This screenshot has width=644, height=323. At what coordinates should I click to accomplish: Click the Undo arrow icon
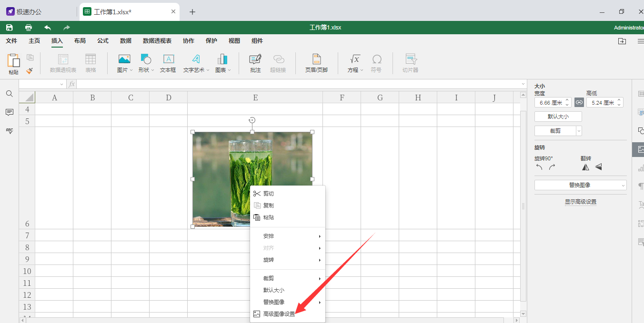tap(48, 28)
